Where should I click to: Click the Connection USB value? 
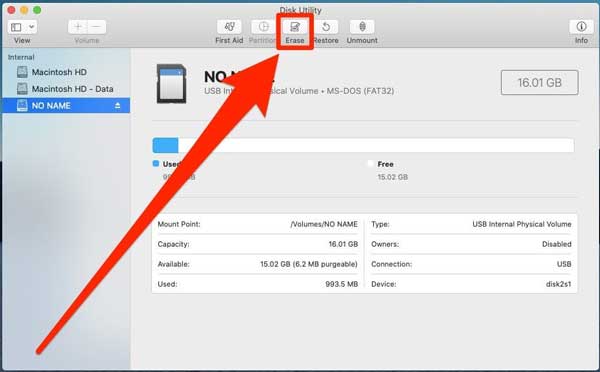click(x=564, y=264)
